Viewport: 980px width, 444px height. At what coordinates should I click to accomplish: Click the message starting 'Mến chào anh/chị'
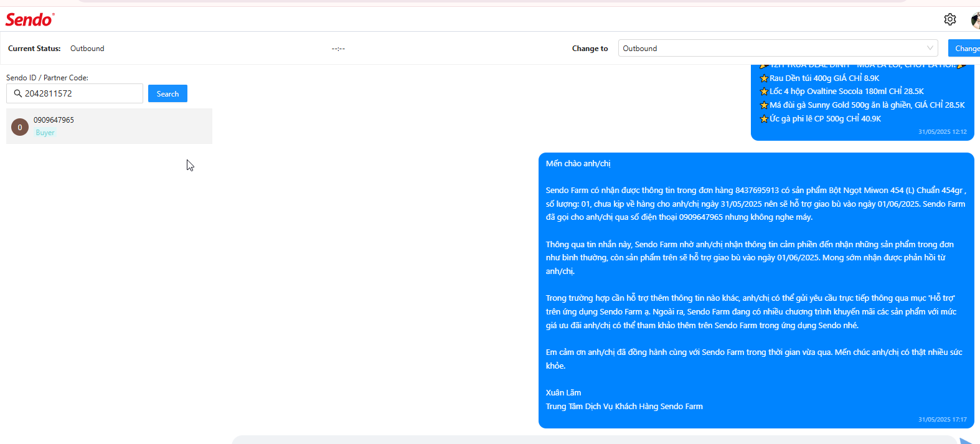point(756,290)
